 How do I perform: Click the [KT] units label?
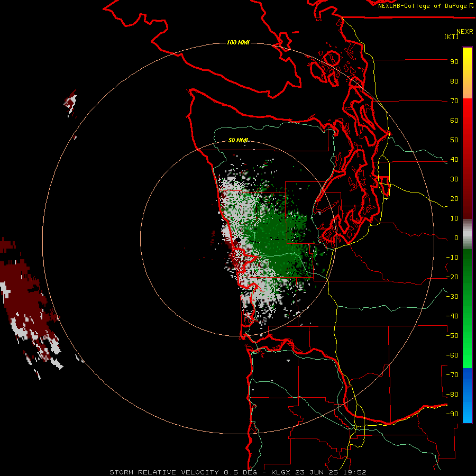[451, 36]
